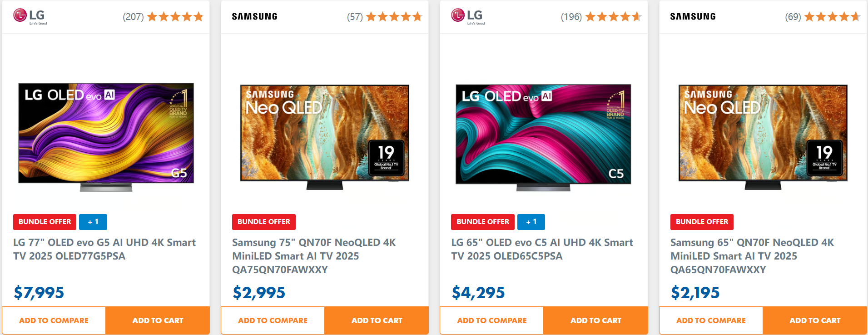Add Samsung 65" QN70F to cart

[x=815, y=320]
